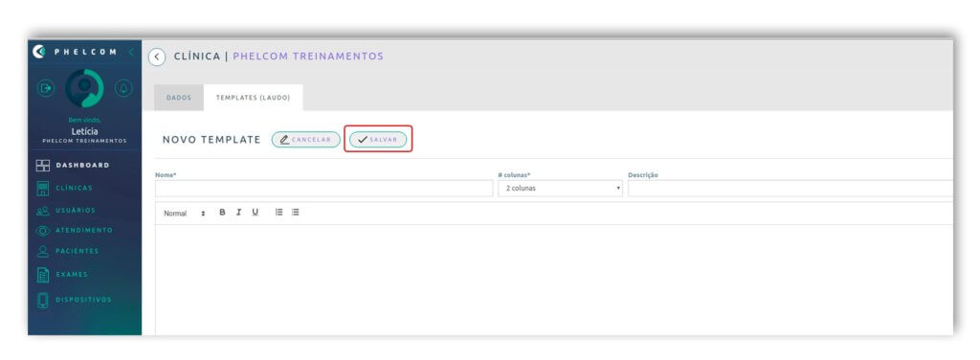Switch to the Dados tab

179,98
